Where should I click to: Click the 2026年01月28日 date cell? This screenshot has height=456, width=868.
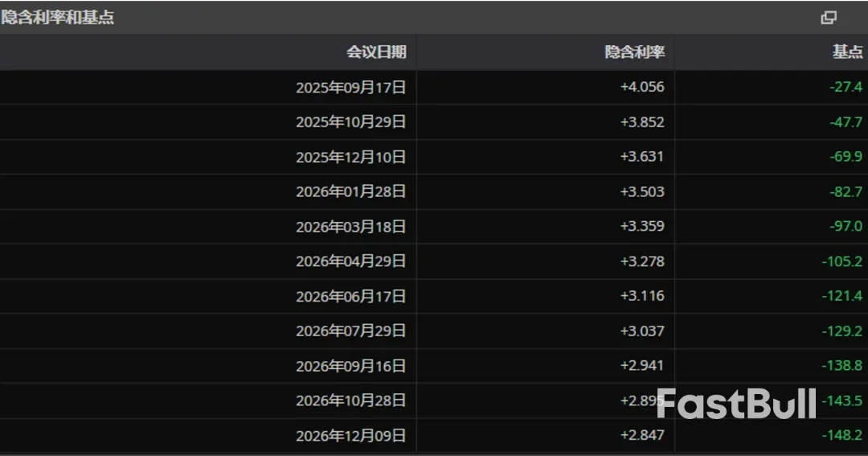(350, 192)
